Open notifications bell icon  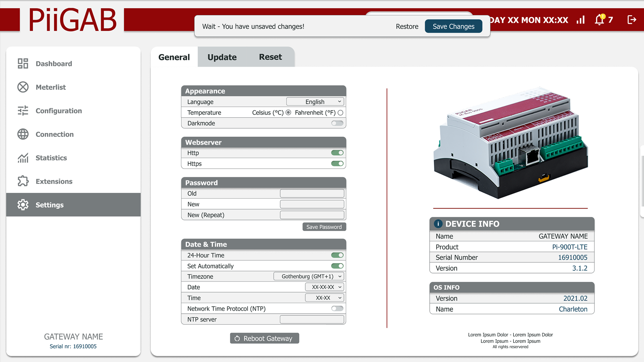tap(600, 19)
